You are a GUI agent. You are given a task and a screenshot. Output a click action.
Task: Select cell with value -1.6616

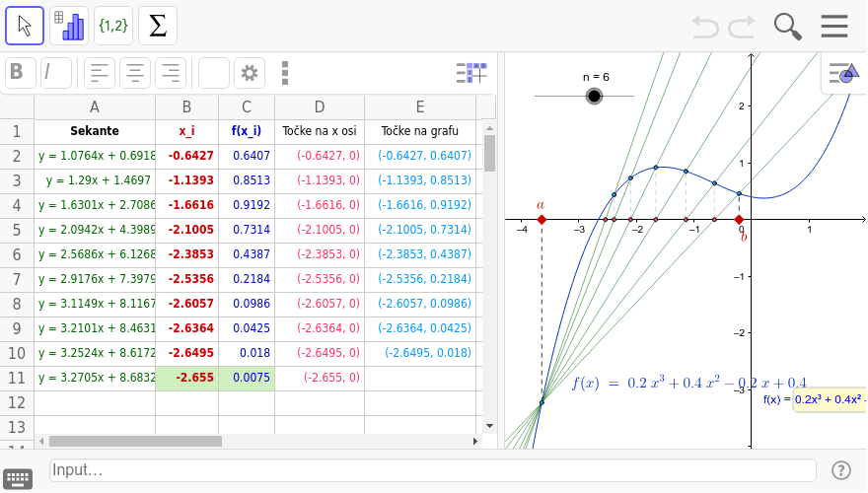coord(187,205)
